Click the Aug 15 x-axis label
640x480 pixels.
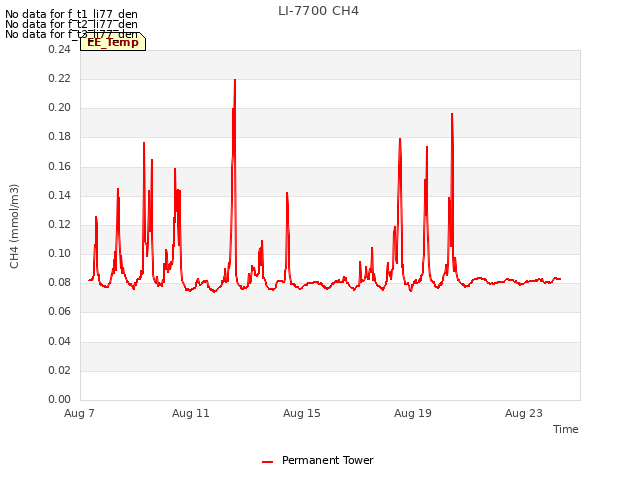coord(302,413)
